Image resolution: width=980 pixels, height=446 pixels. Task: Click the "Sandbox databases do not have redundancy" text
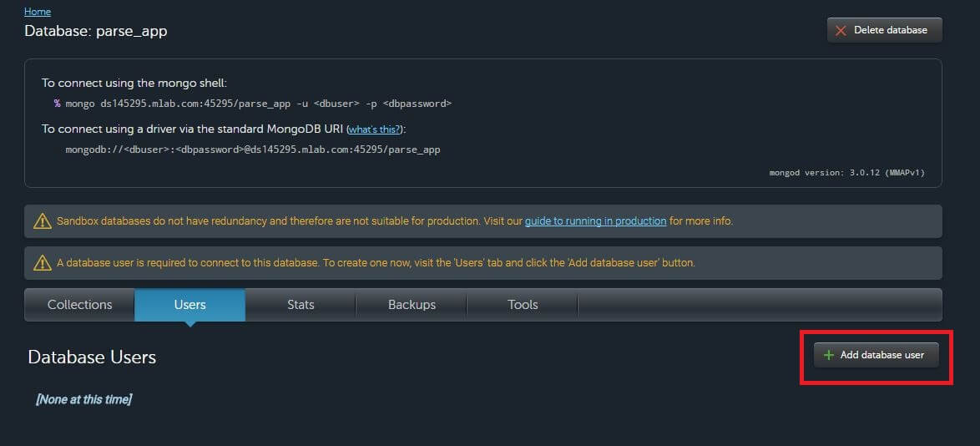click(394, 220)
